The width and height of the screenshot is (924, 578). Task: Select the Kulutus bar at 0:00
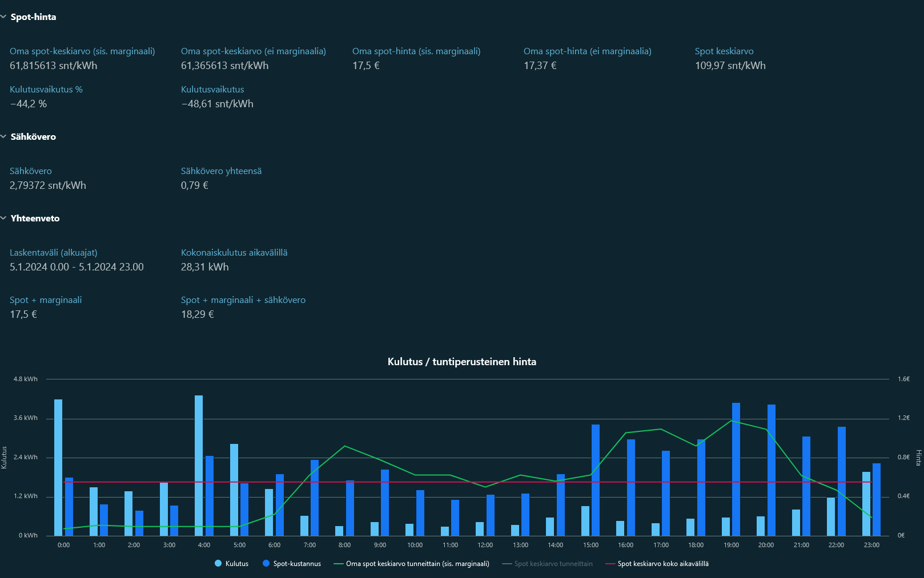(58, 467)
